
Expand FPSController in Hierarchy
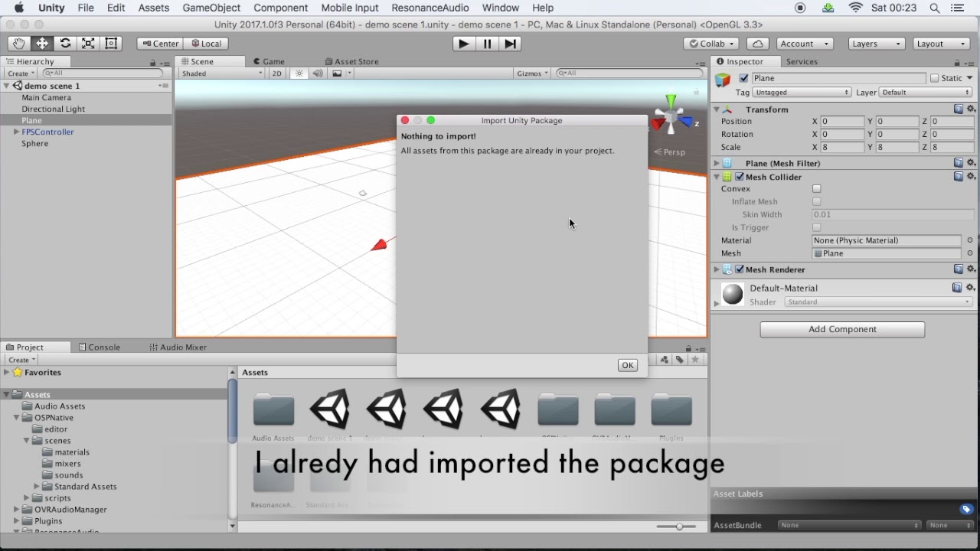[16, 132]
